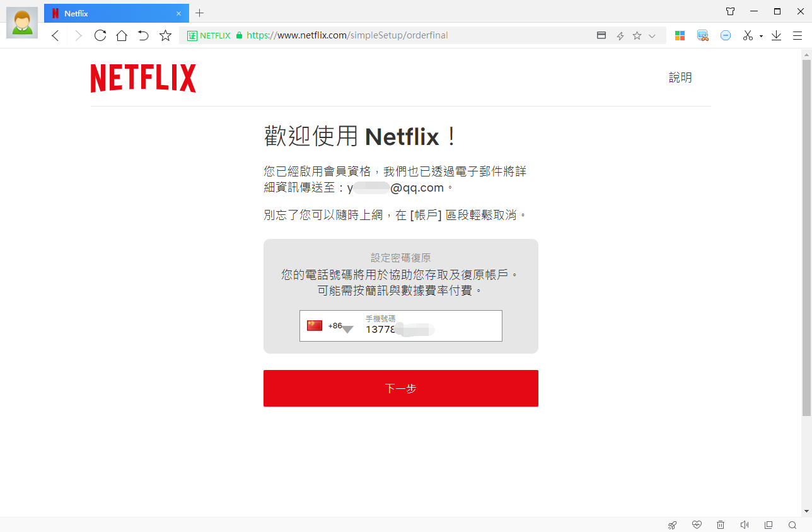Go back to previous page
The width and height of the screenshot is (812, 532).
tap(55, 36)
